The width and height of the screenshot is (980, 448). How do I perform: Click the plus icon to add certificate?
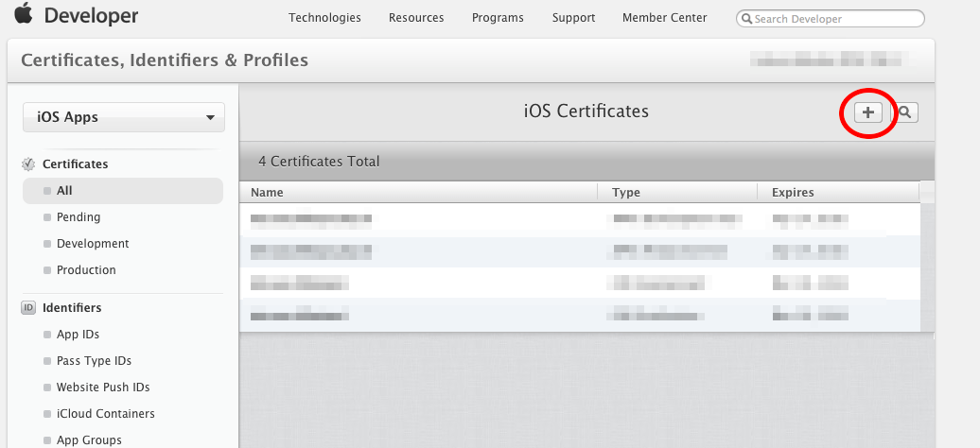pos(867,112)
